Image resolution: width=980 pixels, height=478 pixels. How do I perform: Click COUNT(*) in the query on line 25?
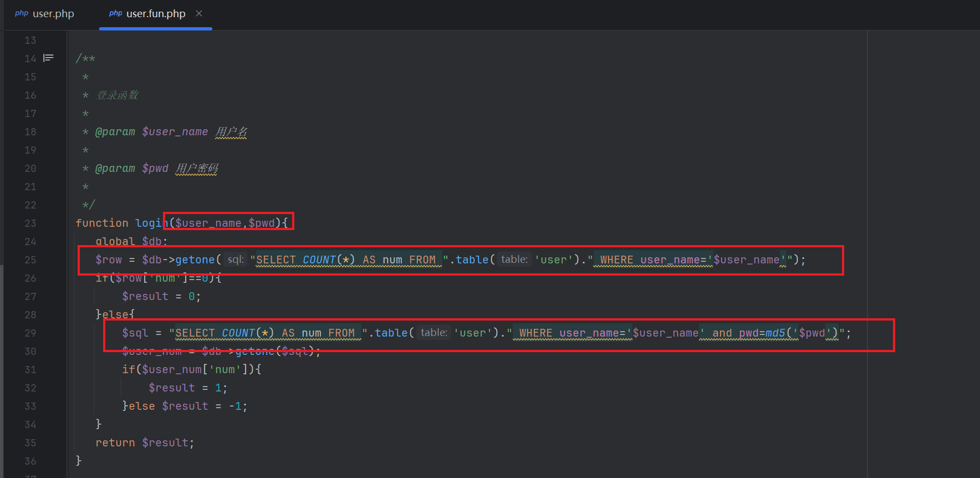(329, 260)
